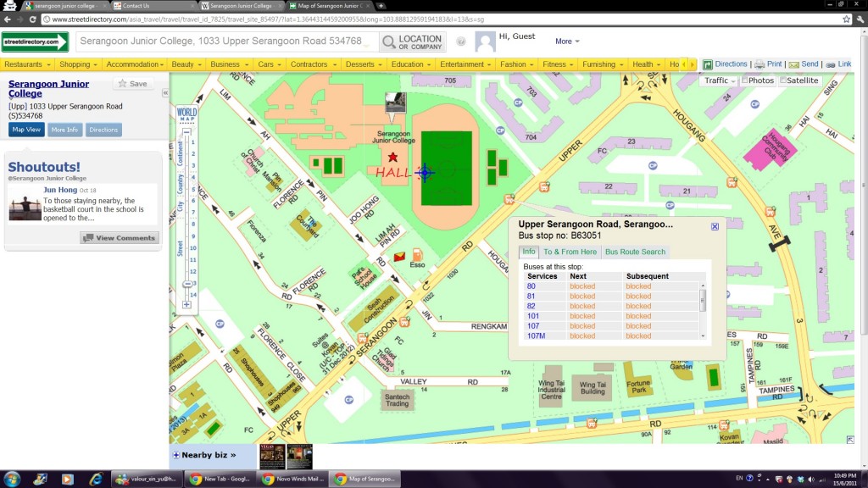Select the More Info tab button

click(64, 130)
